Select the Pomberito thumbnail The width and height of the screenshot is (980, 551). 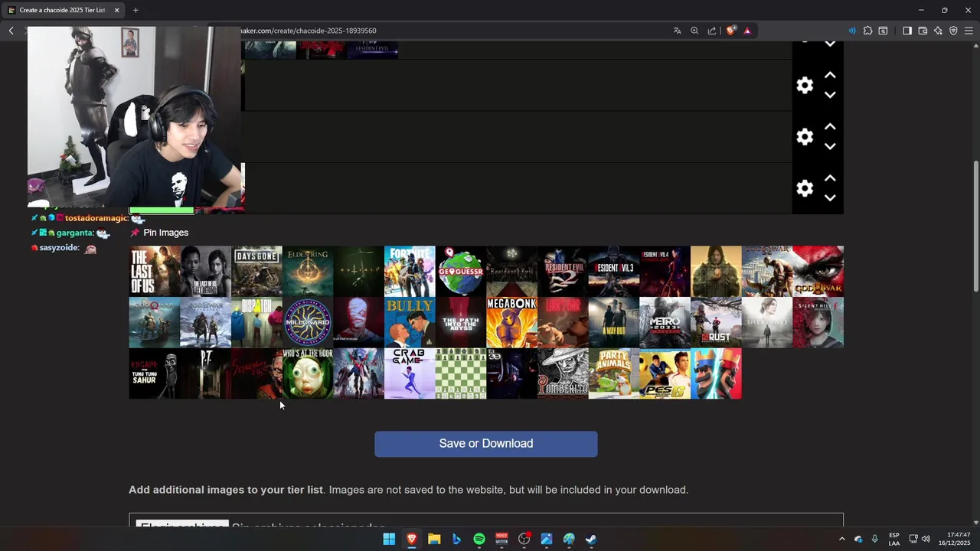click(x=563, y=373)
